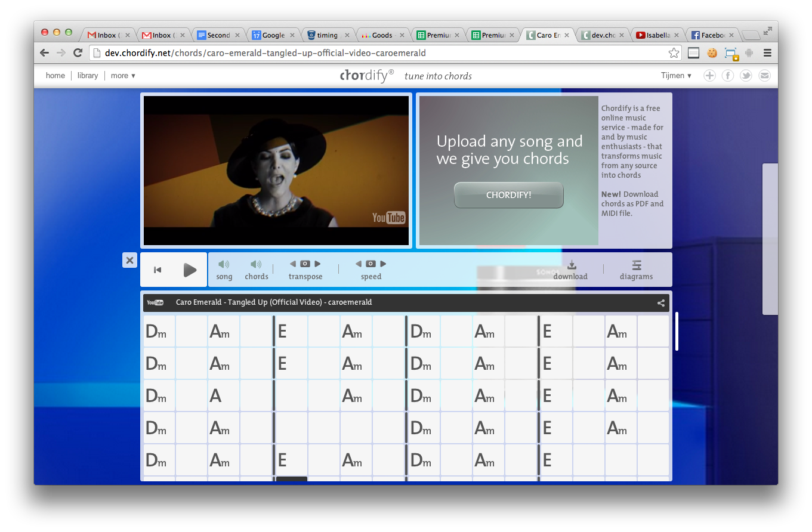Decrease playback speed with left arrow
The height and width of the screenshot is (532, 812).
coord(359,264)
